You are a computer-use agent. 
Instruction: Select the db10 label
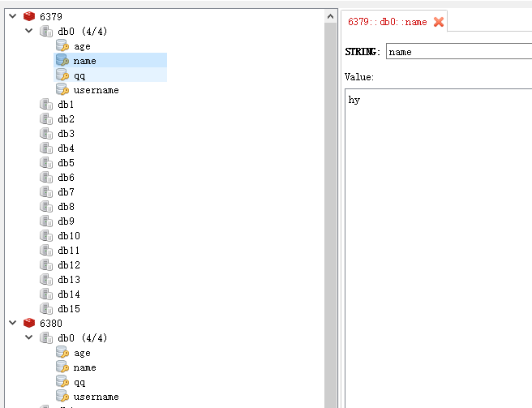click(69, 235)
